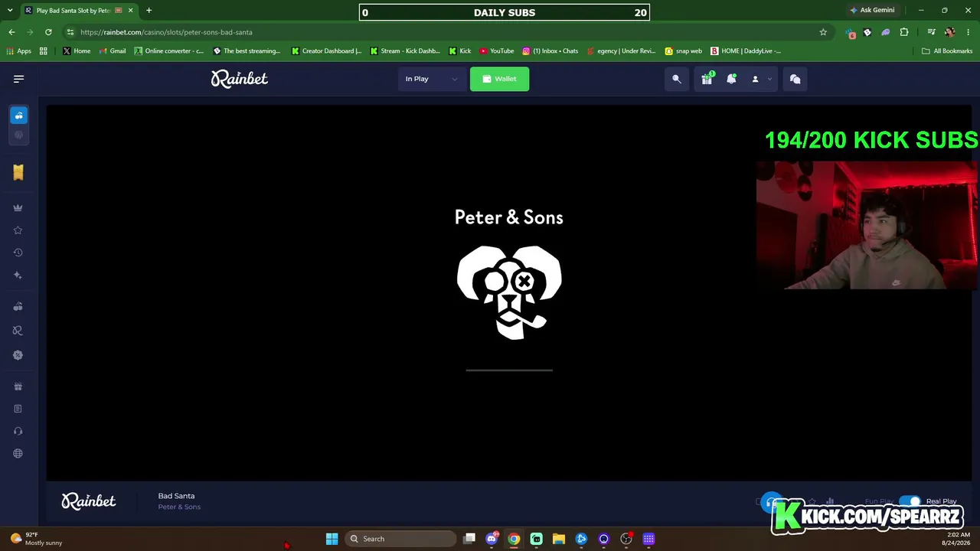Bookmark this page with the star
Viewport: 980px width, 551px height.
823,32
